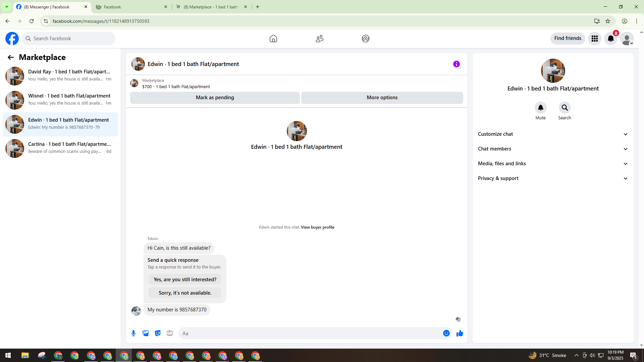
Task: Click Edwin's large profile picture in sidebar
Action: [x=553, y=71]
